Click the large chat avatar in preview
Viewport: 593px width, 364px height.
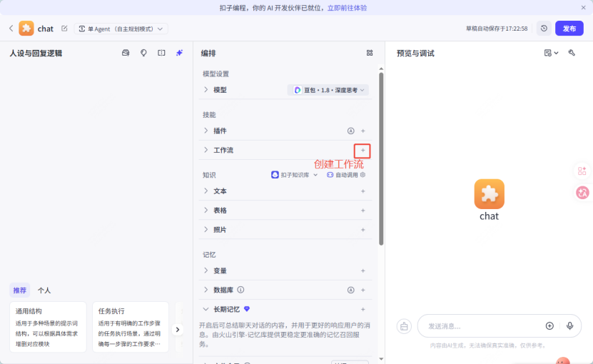tap(490, 193)
